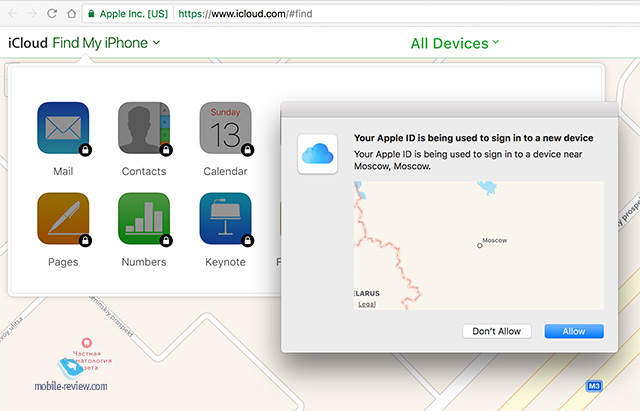Open the All Devices dropdown
Viewport: 640px width, 411px height.
[x=455, y=43]
